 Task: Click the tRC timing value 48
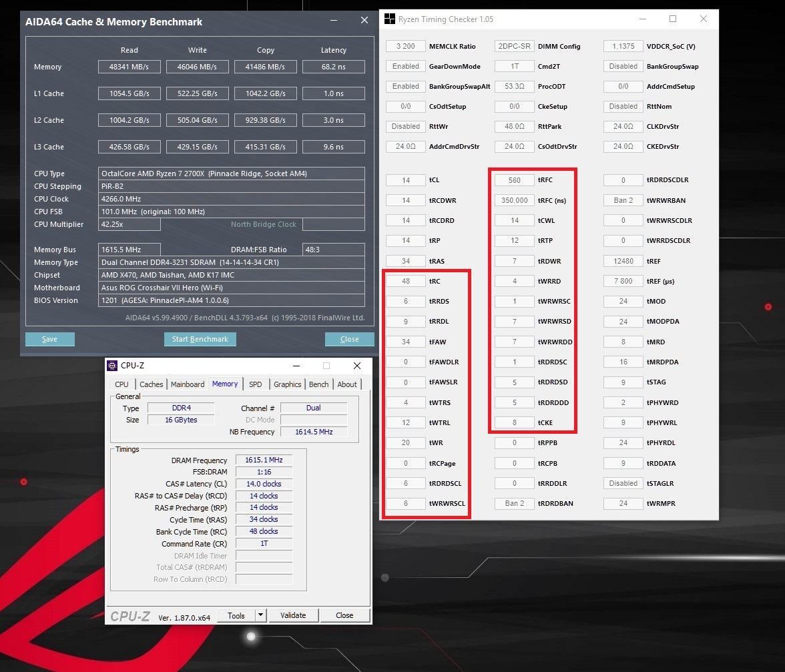[x=406, y=281]
